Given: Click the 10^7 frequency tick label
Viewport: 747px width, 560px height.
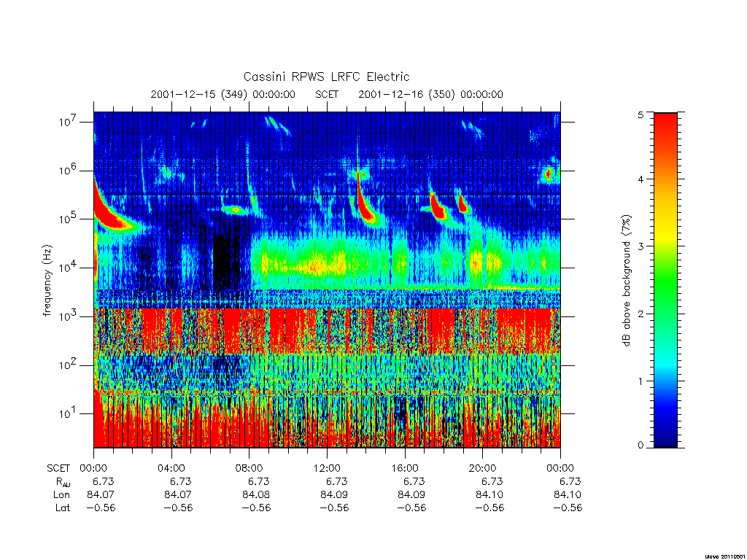Looking at the screenshot, I should [69, 122].
